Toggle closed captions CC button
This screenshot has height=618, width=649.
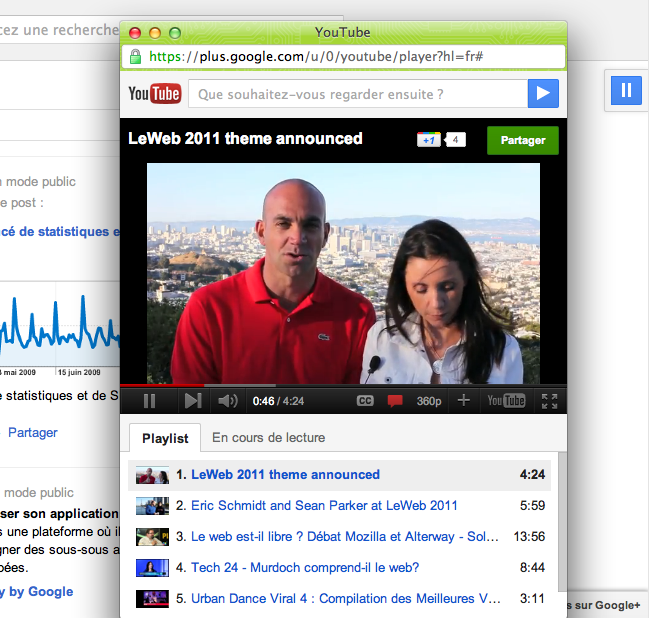click(366, 401)
